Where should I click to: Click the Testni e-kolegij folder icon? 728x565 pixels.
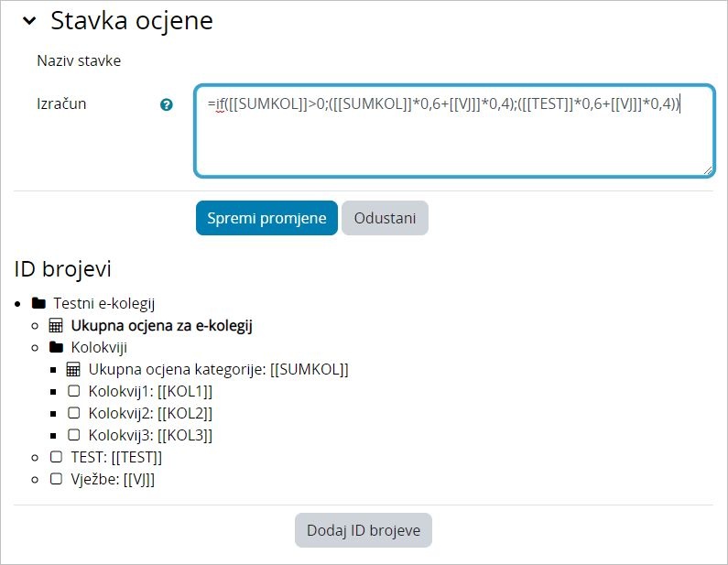(38, 303)
